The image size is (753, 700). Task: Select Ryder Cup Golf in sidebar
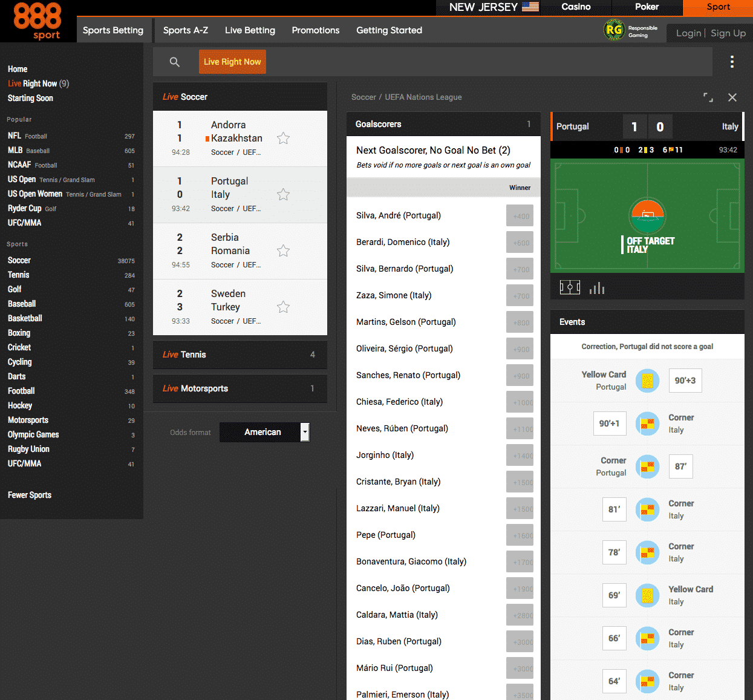71,208
